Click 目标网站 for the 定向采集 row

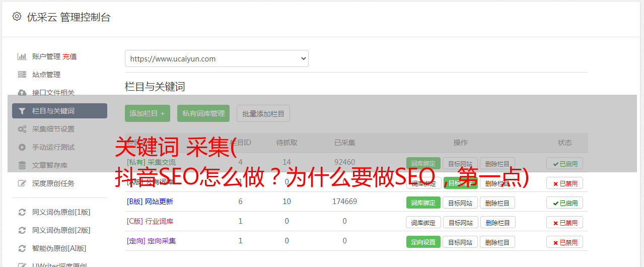(460, 242)
